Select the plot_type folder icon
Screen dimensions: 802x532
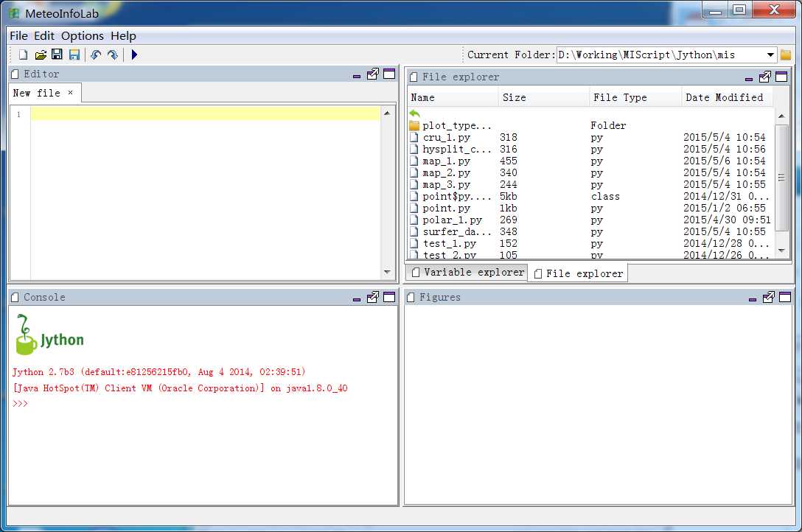click(x=414, y=125)
